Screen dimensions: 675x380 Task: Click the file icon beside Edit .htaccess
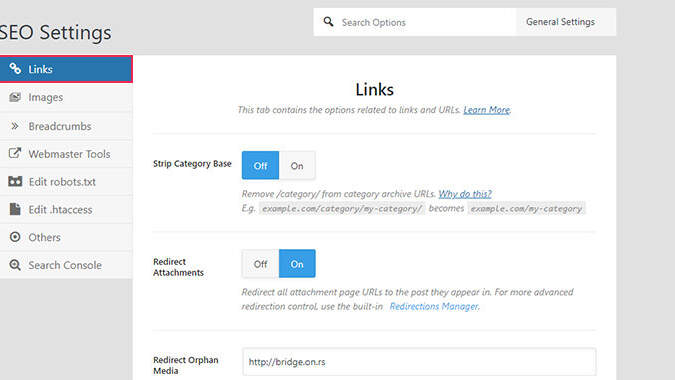[x=15, y=209]
